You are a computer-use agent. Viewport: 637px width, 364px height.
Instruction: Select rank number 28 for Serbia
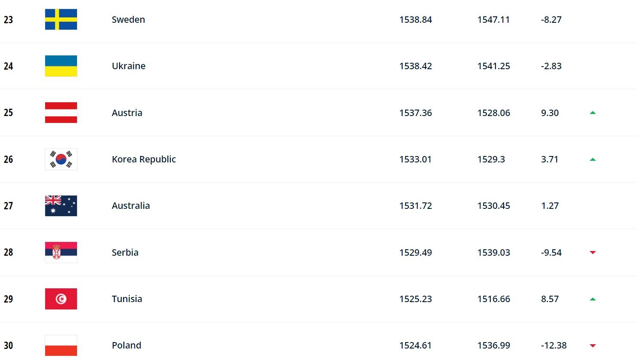point(8,252)
